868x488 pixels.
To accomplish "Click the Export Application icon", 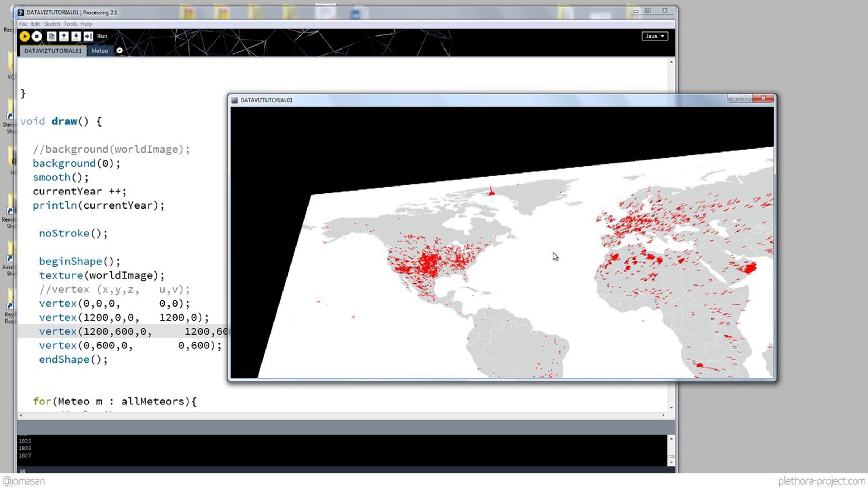I will [88, 36].
